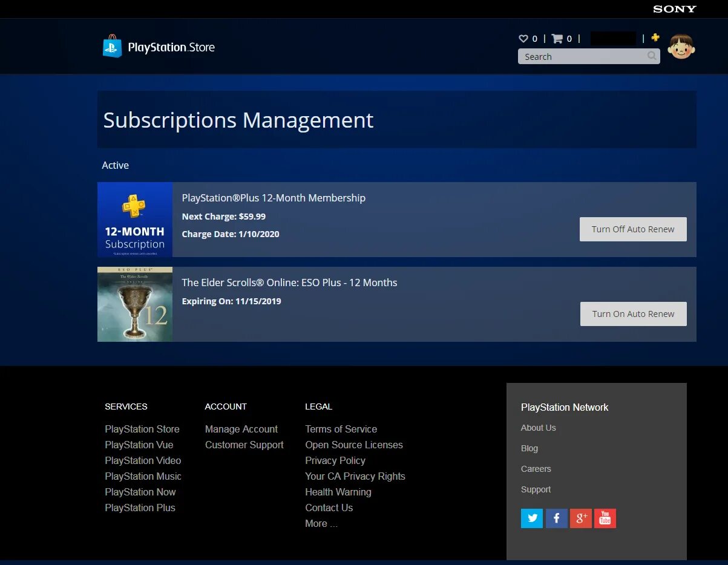Viewport: 728px width, 565px height.
Task: Select the Charge Date: 1/10/2020 text
Action: 231,234
